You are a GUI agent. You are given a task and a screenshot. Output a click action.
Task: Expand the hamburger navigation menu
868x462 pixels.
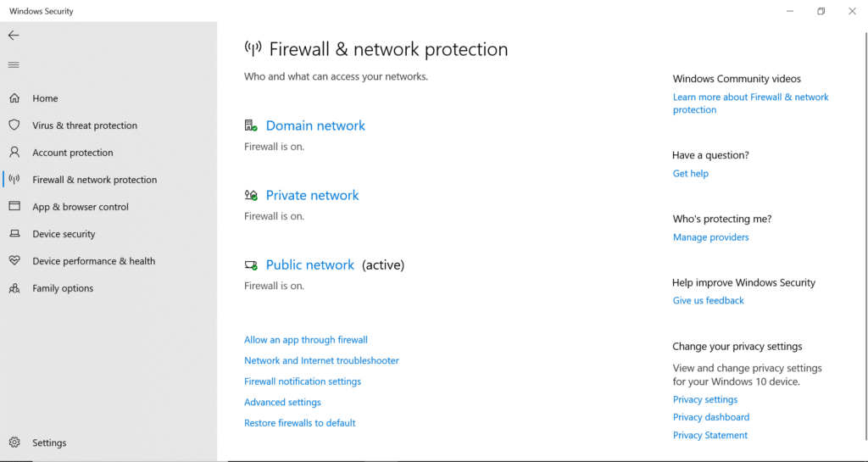pos(14,65)
